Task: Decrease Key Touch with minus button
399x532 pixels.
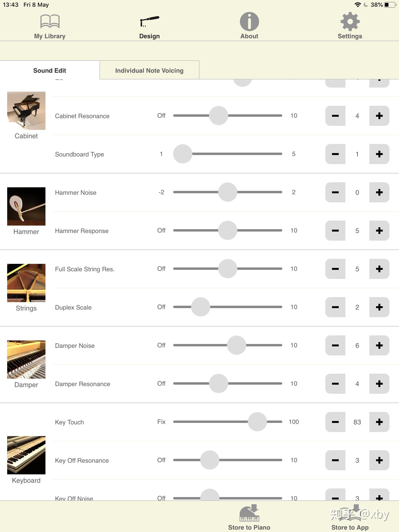Action: click(335, 422)
